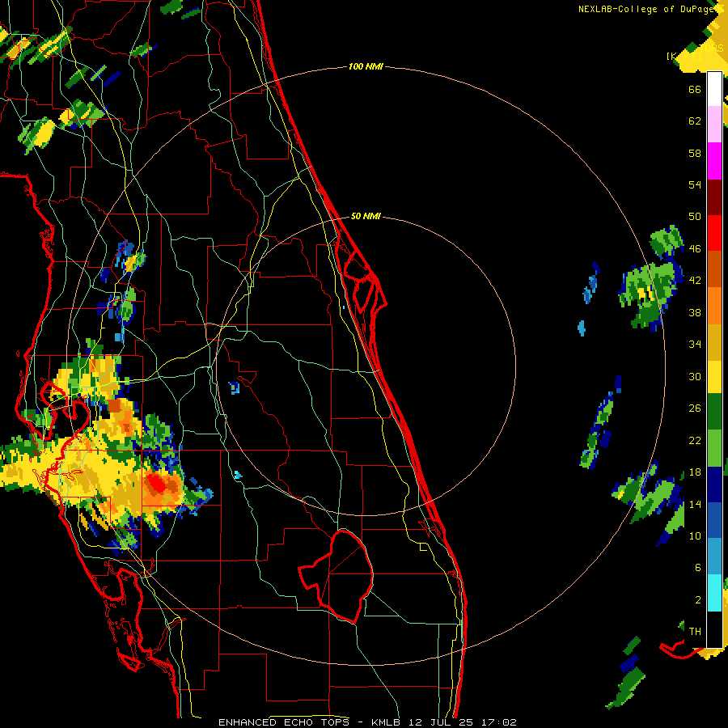This screenshot has height=728, width=728.
Task: Select the magenta swatch on the color scale
Action: pyautogui.click(x=714, y=161)
